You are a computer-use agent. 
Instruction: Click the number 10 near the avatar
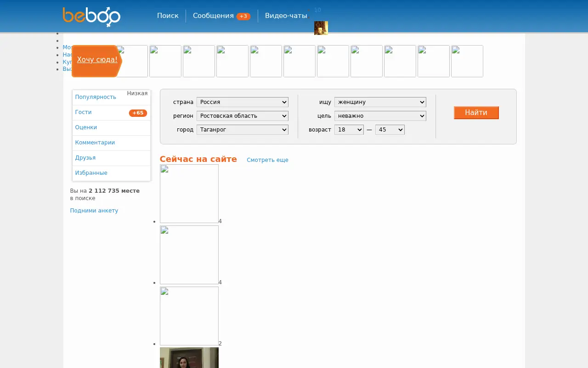tap(317, 10)
